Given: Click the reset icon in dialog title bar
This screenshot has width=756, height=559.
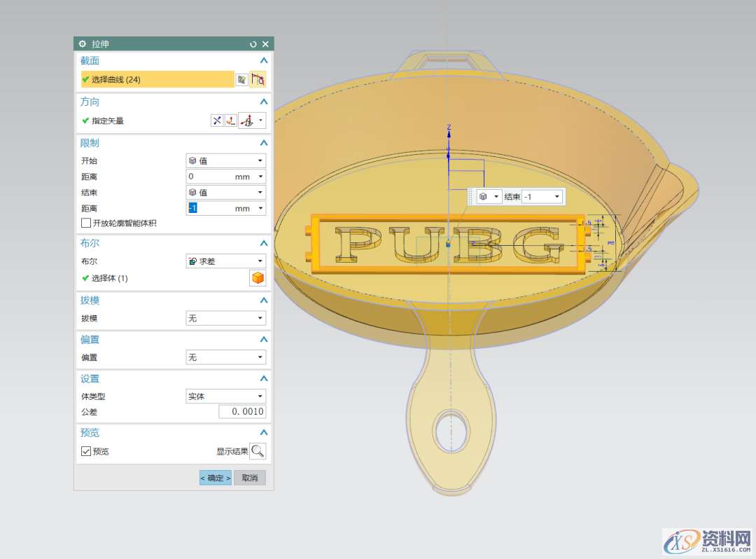Looking at the screenshot, I should [x=253, y=44].
